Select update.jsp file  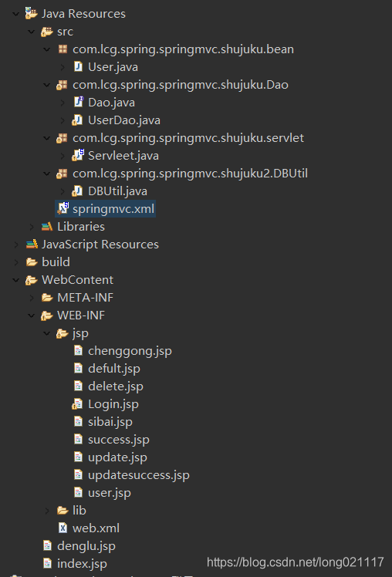point(117,457)
